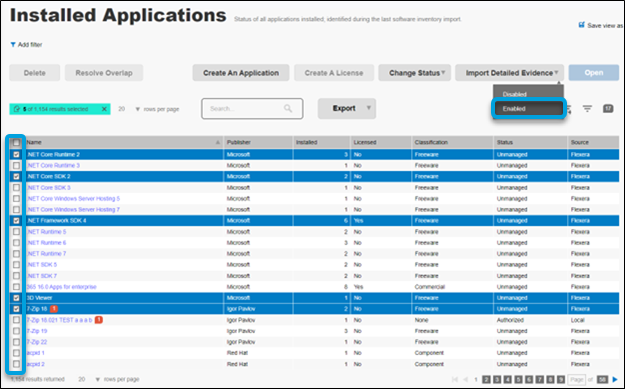Open the Import Detailed Evidence dropdown
Image resolution: width=625 pixels, height=389 pixels.
pos(509,73)
